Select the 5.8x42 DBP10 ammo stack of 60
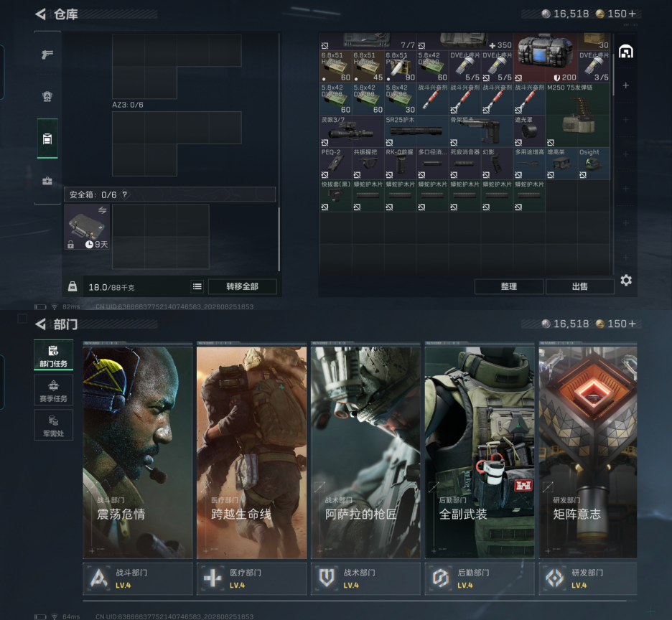The height and width of the screenshot is (620, 672). pos(432,67)
